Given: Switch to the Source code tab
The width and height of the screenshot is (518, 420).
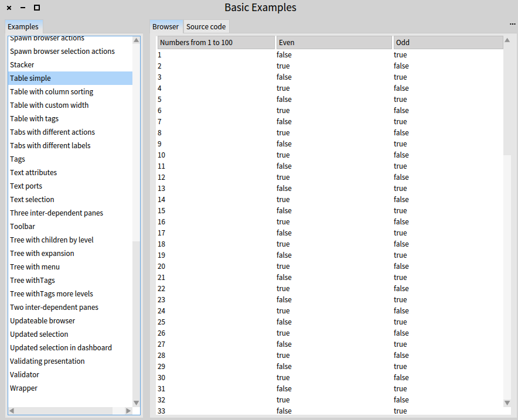Looking at the screenshot, I should pos(206,26).
